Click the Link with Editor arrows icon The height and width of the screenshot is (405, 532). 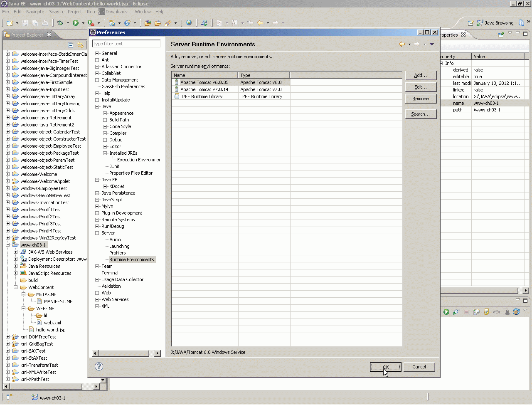point(80,45)
